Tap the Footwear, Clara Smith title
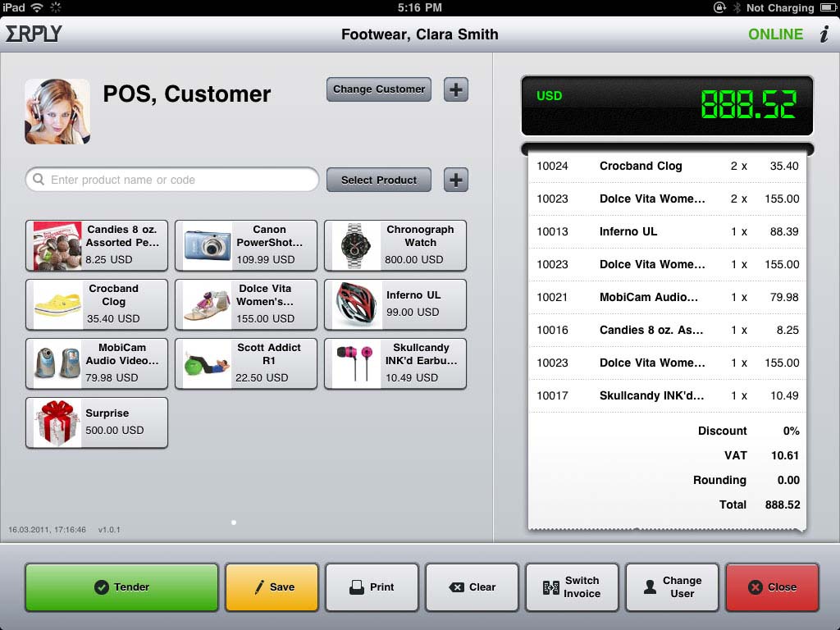This screenshot has width=840, height=630. [420, 34]
